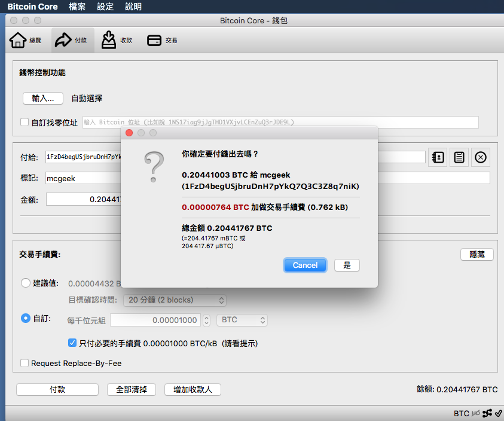Click the HD wallet status icon
The width and height of the screenshot is (504, 421).
click(476, 413)
